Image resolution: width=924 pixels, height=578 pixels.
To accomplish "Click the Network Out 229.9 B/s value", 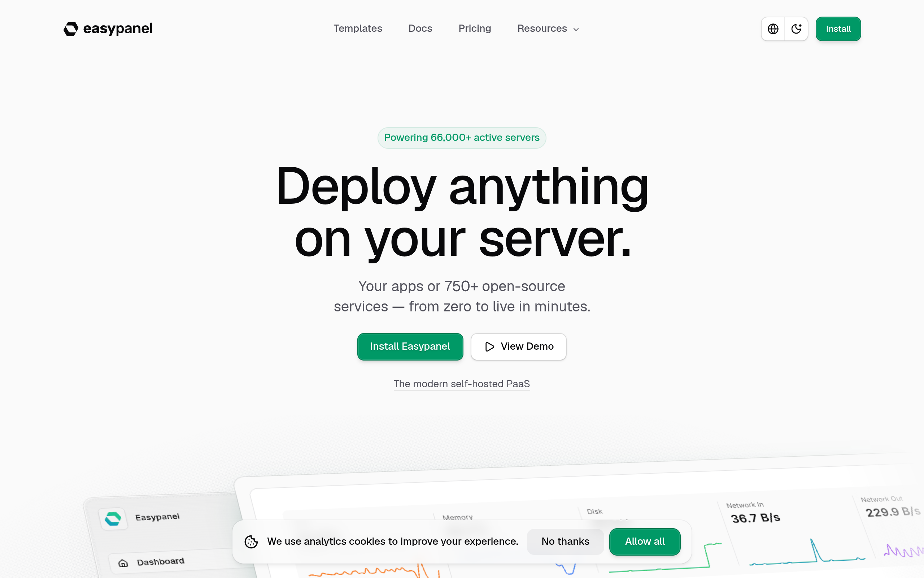I will click(893, 512).
